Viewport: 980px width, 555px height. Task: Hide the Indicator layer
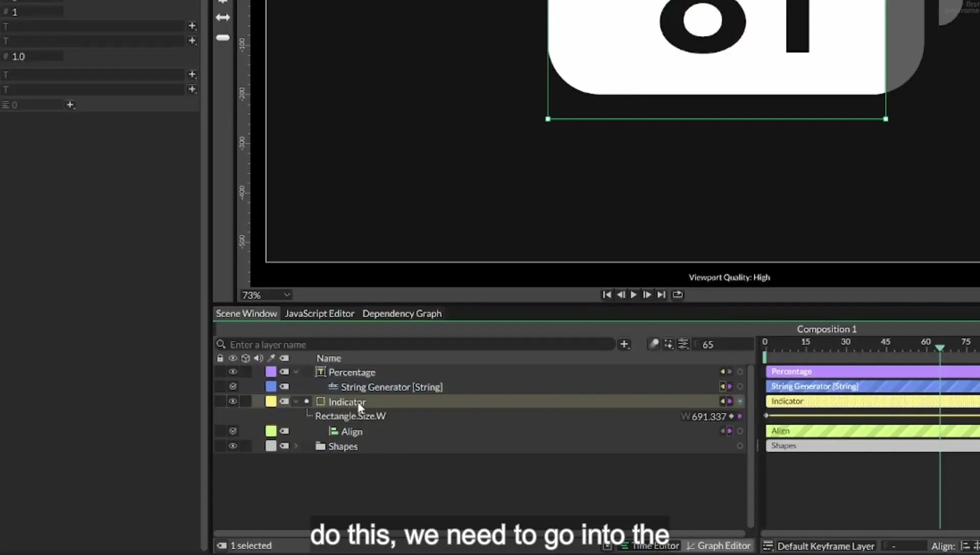click(233, 401)
